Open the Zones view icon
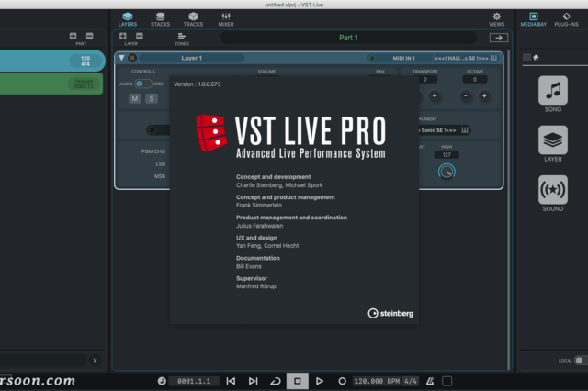This screenshot has height=391, width=588. tap(182, 37)
